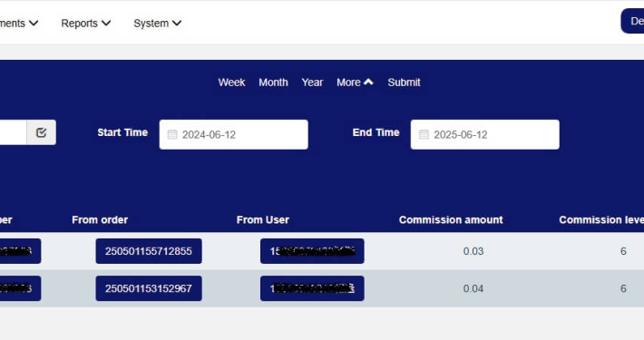Open the Reports dropdown menu
Viewport: 644px width, 340px height.
(x=86, y=24)
